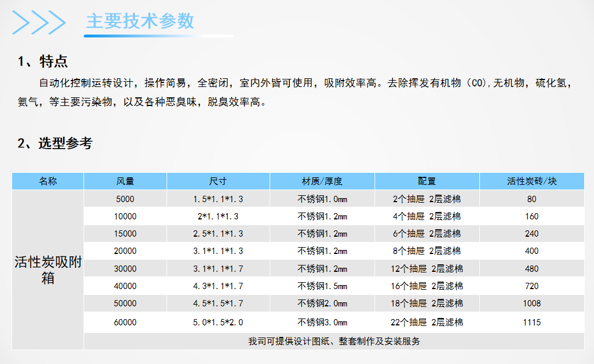The image size is (594, 364).
Task: Click the 配置 column header
Action: (427, 181)
